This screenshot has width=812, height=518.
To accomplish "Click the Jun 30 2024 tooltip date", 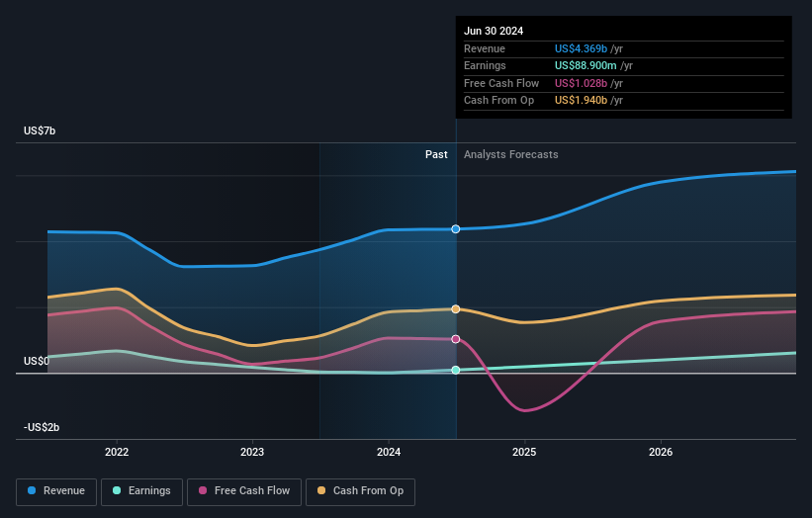I will tap(494, 31).
